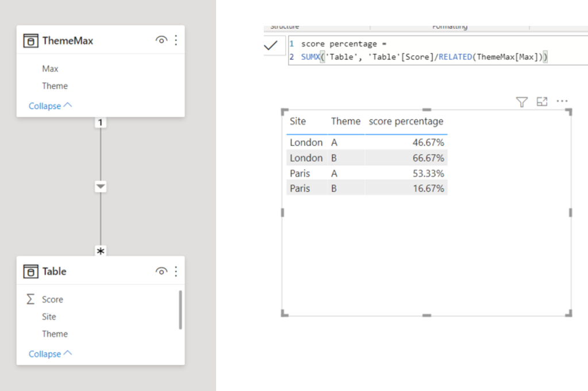Enter focus mode on the table visual

pyautogui.click(x=542, y=101)
